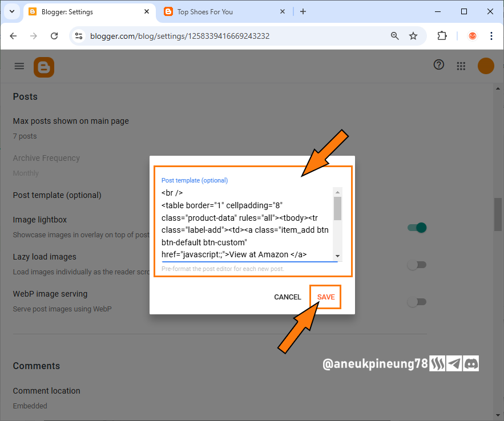This screenshot has height=421, width=504.
Task: Toggle the Image lightbox switch
Action: click(x=417, y=228)
